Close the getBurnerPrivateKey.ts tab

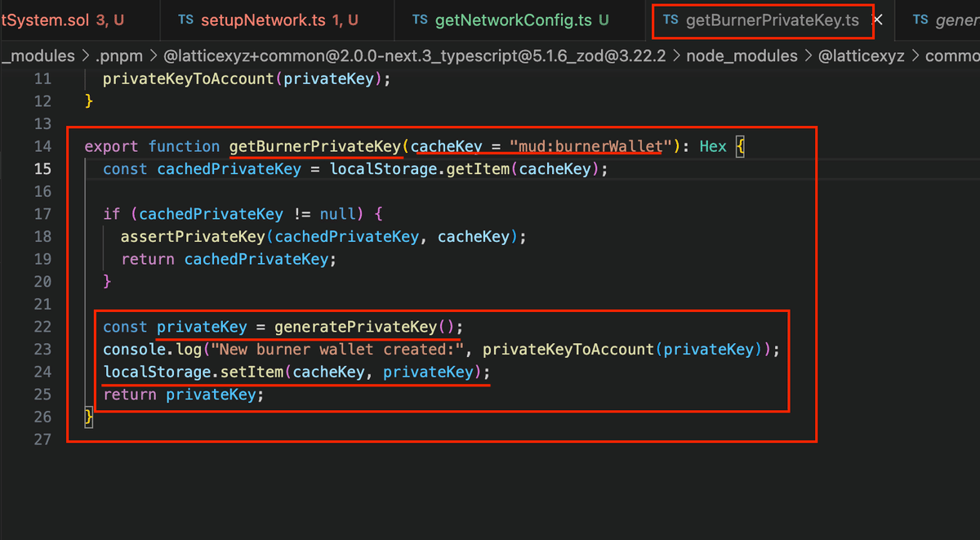click(878, 20)
